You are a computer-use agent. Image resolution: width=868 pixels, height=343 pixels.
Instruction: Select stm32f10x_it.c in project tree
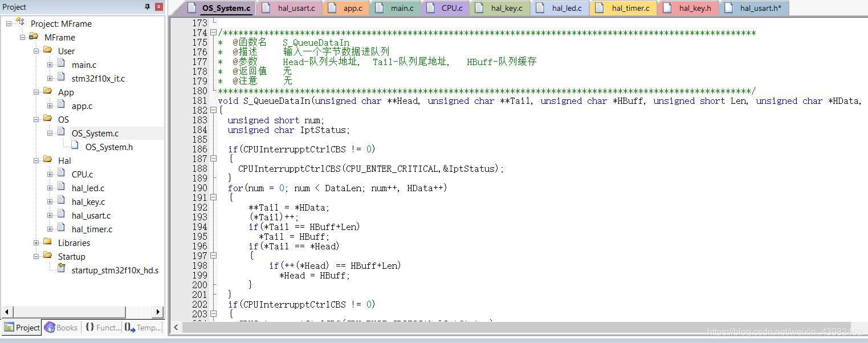pyautogui.click(x=98, y=79)
